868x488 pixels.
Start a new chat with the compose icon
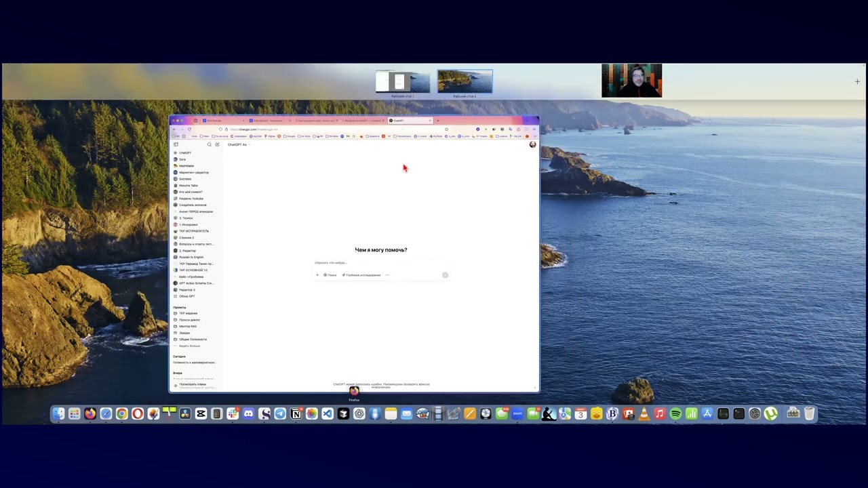pyautogui.click(x=217, y=144)
